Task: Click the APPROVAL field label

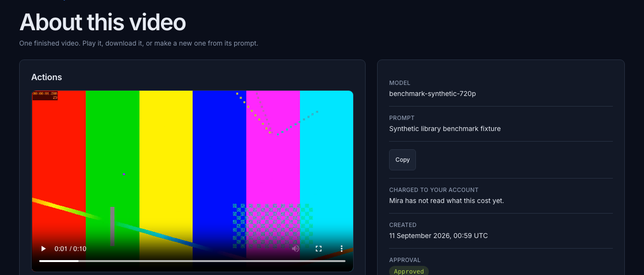Action: point(405,260)
